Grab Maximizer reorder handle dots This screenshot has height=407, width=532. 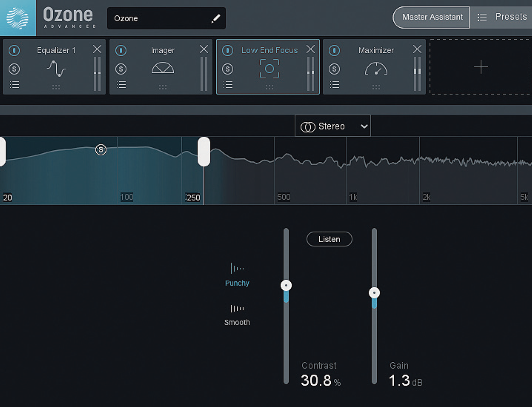(x=376, y=87)
